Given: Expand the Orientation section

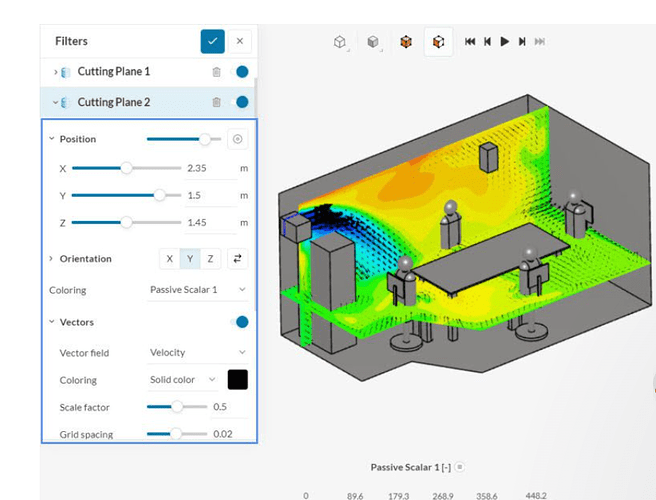Looking at the screenshot, I should (51, 259).
